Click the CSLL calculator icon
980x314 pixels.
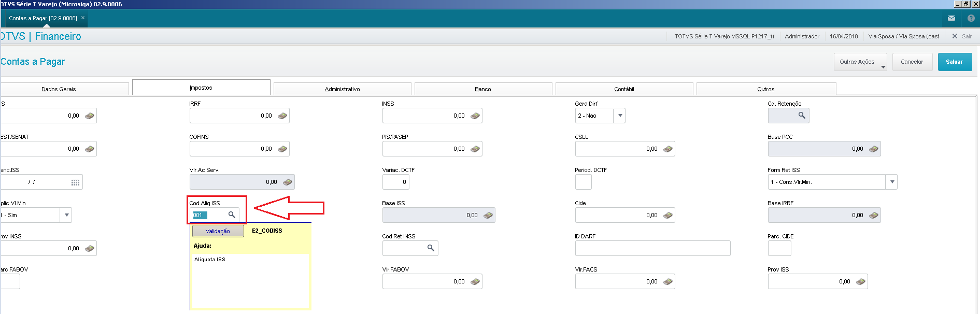pyautogui.click(x=668, y=149)
